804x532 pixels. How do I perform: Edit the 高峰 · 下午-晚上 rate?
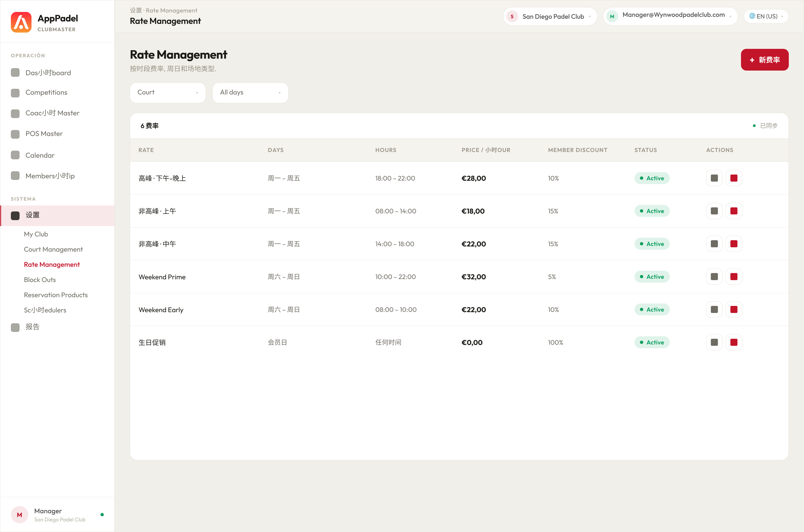(714, 178)
